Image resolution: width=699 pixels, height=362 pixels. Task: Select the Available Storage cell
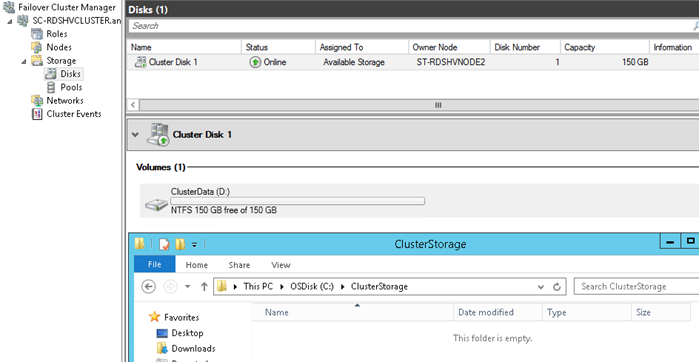pos(354,62)
